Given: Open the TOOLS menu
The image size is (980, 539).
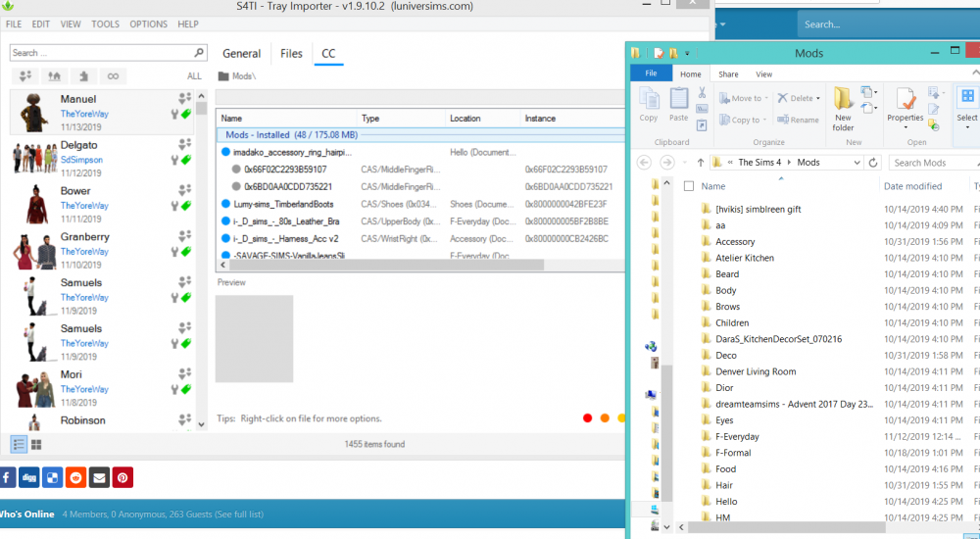Looking at the screenshot, I should [105, 24].
